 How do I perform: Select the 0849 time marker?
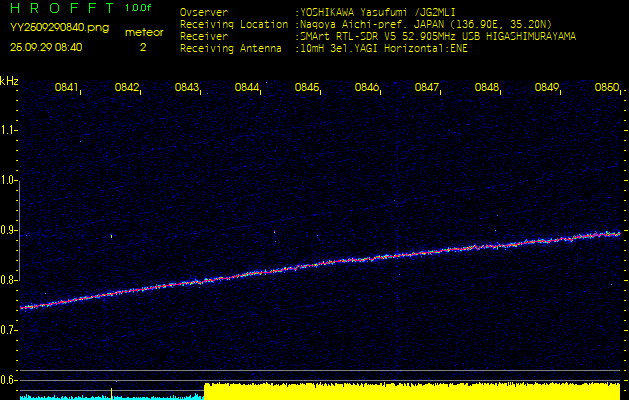tap(547, 88)
